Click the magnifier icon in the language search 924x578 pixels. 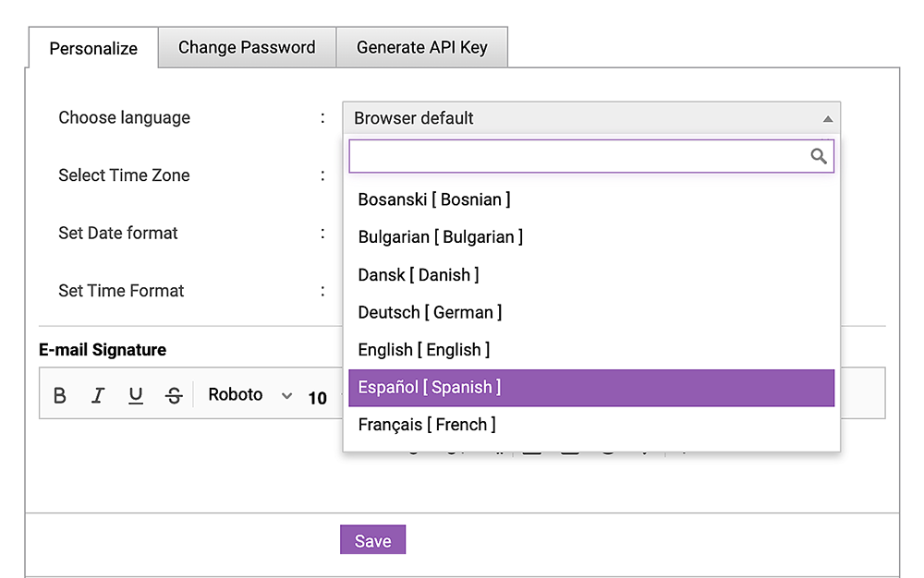(819, 156)
